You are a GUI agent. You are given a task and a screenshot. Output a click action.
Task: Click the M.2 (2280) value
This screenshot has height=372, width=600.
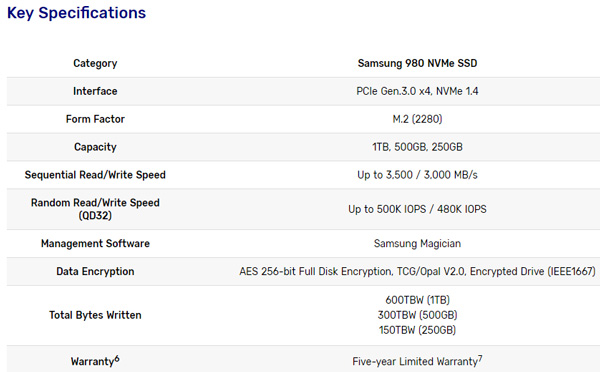pyautogui.click(x=417, y=119)
